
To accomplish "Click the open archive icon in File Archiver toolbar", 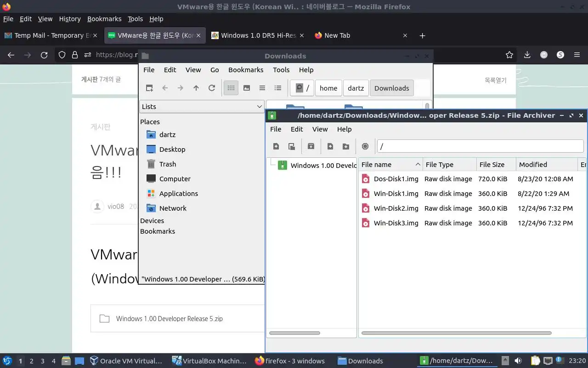I will tap(292, 146).
